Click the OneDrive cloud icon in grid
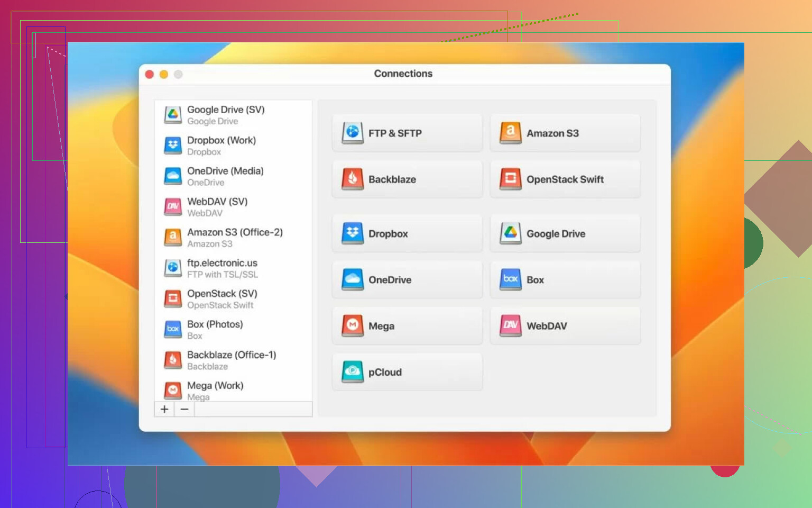The width and height of the screenshot is (812, 508). point(353,279)
